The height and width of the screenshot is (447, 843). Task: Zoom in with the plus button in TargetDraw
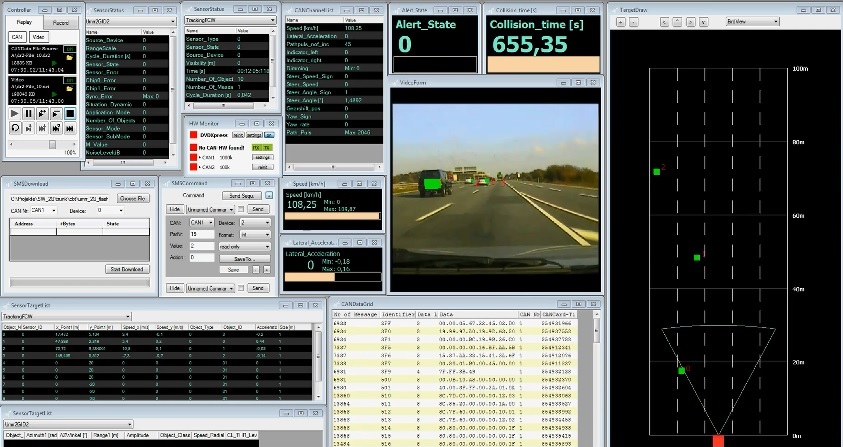point(620,22)
